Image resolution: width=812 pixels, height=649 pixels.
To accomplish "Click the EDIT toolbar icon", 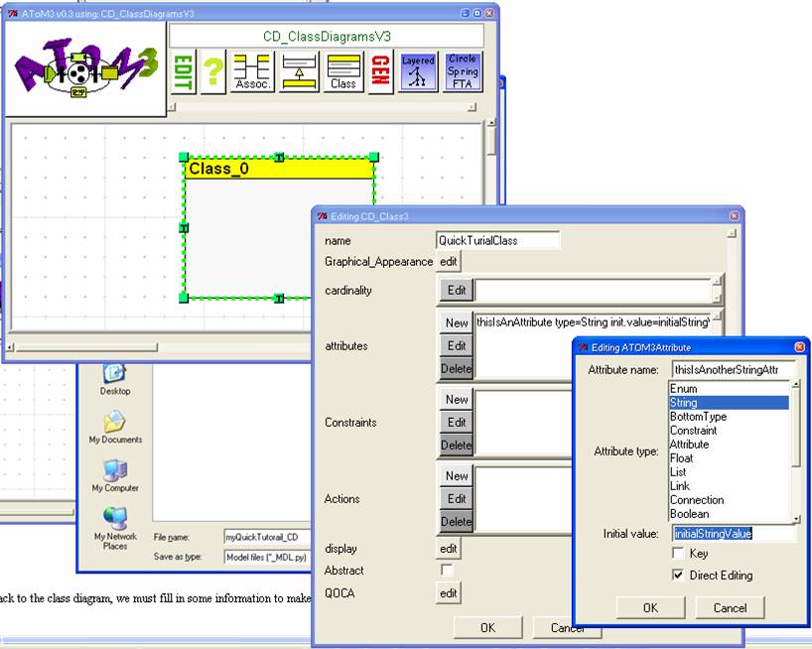I will pos(184,73).
